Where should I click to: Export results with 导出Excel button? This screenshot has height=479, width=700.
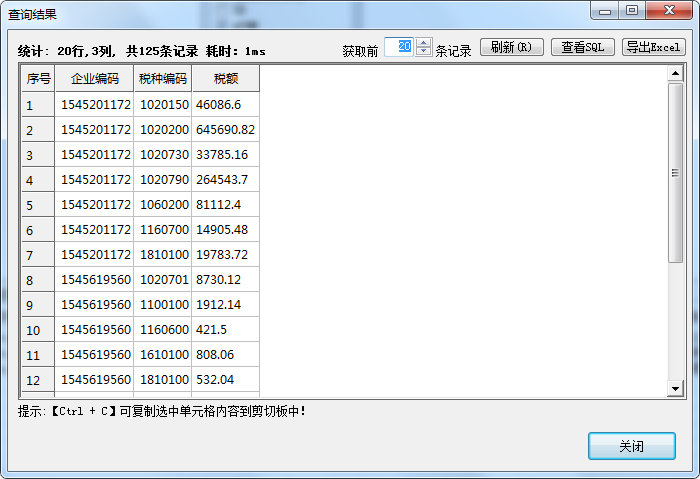654,47
